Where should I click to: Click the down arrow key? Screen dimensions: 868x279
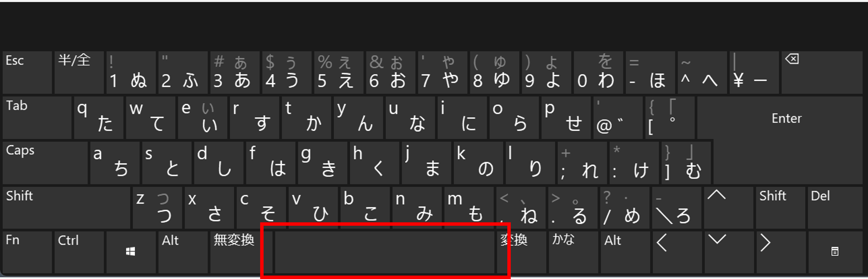[729, 252]
